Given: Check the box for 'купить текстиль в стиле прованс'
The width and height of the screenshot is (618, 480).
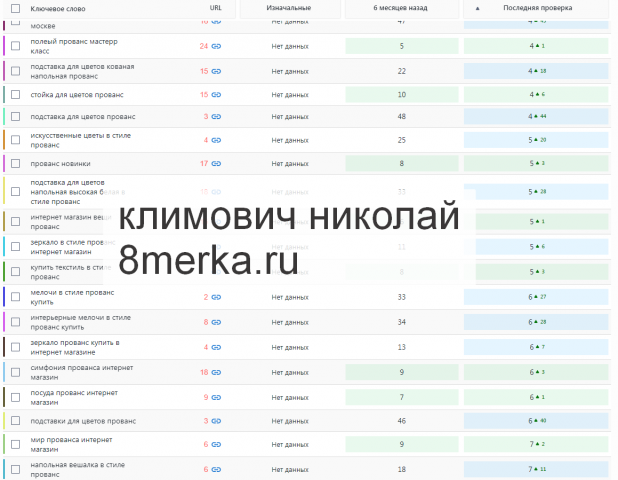Looking at the screenshot, I should 15,272.
